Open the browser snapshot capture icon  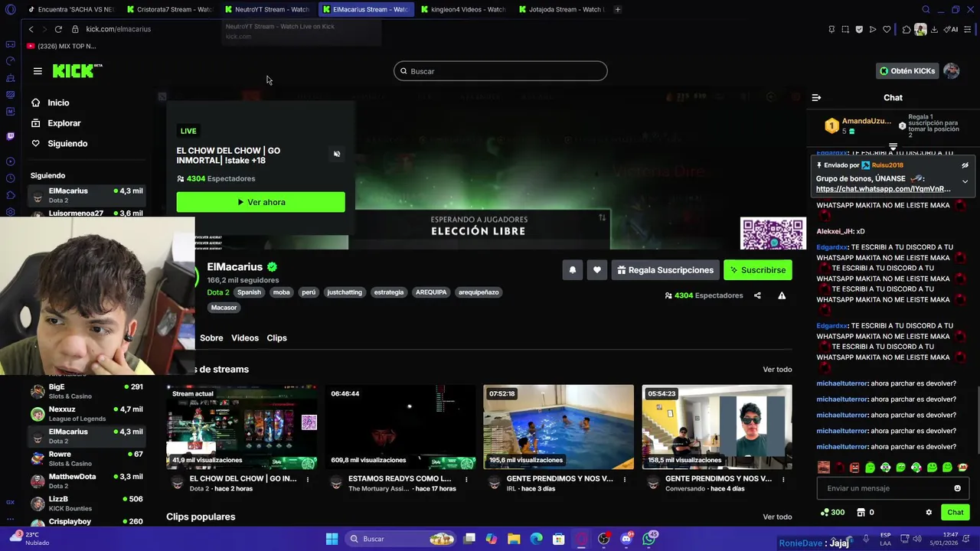(845, 29)
